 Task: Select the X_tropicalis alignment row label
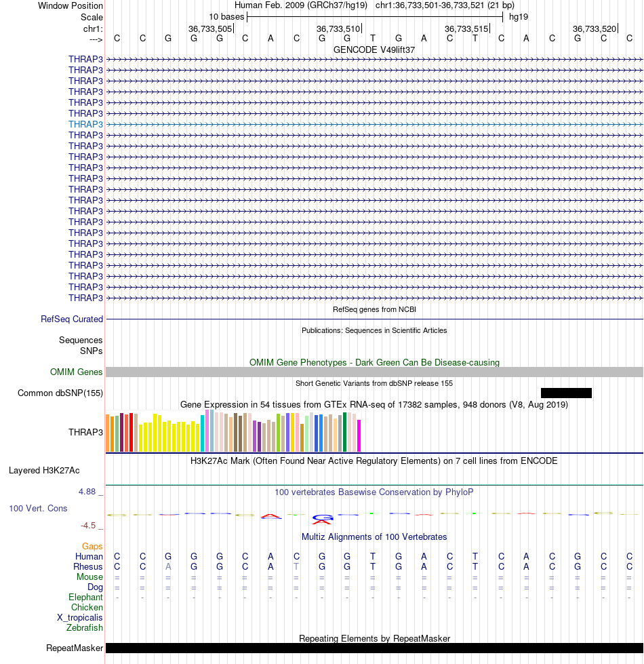tap(80, 617)
